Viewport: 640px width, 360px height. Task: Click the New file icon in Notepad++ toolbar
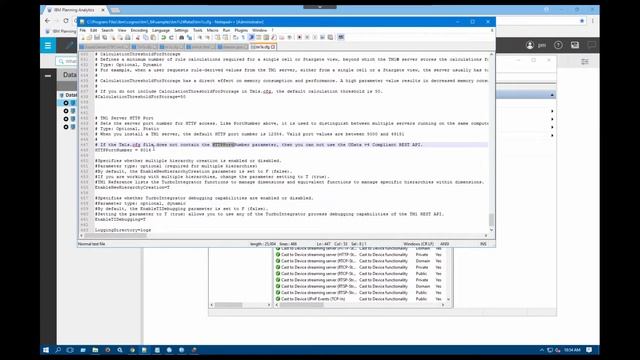point(83,37)
